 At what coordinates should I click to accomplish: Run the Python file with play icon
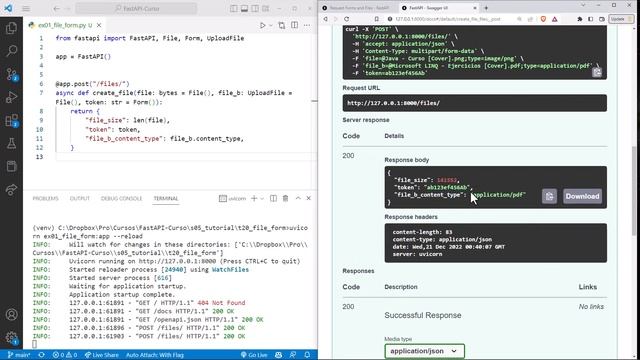click(262, 25)
